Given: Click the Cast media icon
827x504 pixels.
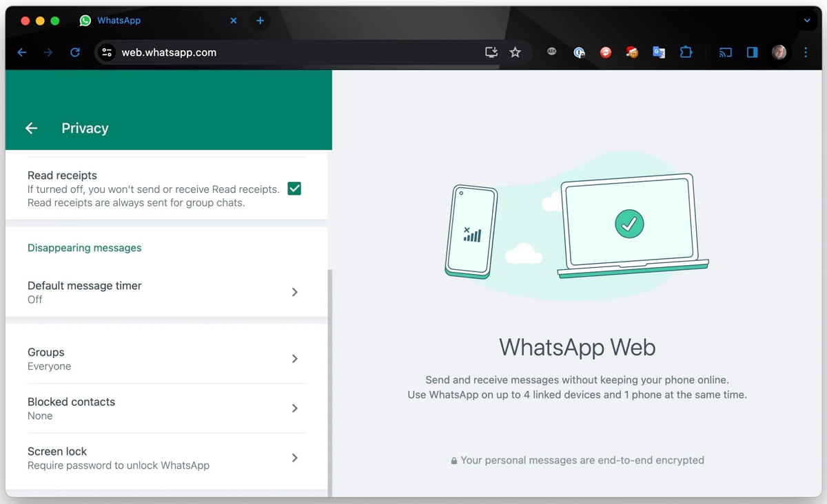Looking at the screenshot, I should coord(725,52).
